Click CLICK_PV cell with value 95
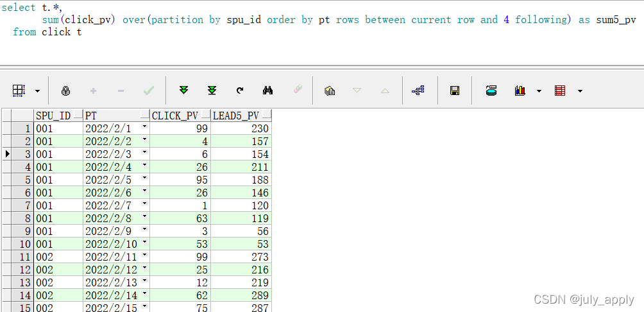644x312 pixels. tap(180, 180)
